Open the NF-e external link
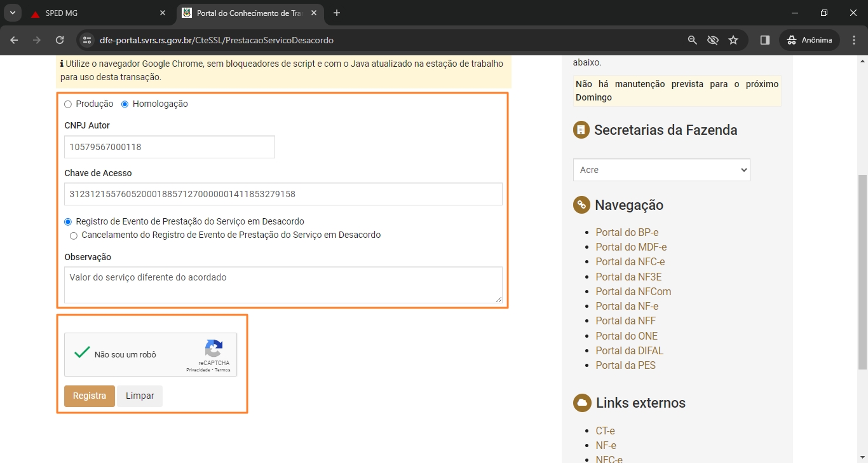868x463 pixels. (x=606, y=445)
